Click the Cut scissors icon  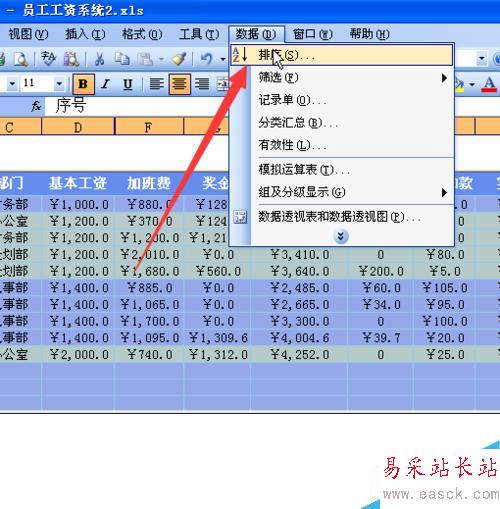99,59
